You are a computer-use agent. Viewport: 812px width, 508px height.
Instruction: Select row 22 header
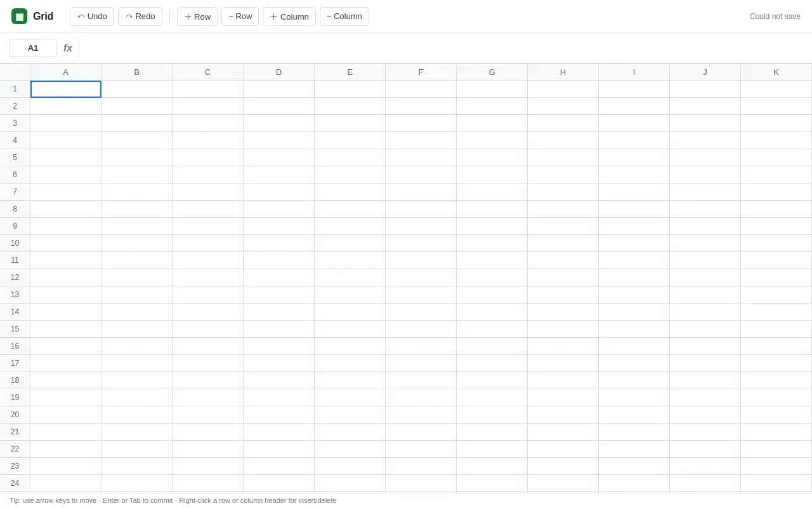[15, 449]
